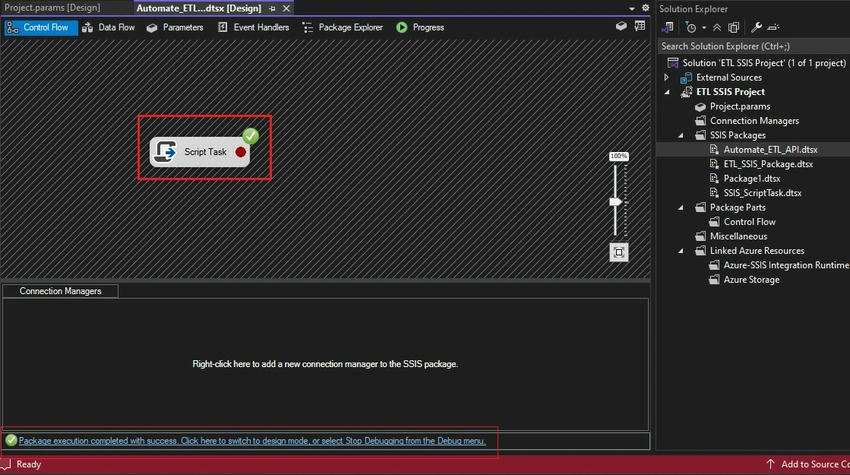Open the Package Explorer tab

[x=343, y=27]
